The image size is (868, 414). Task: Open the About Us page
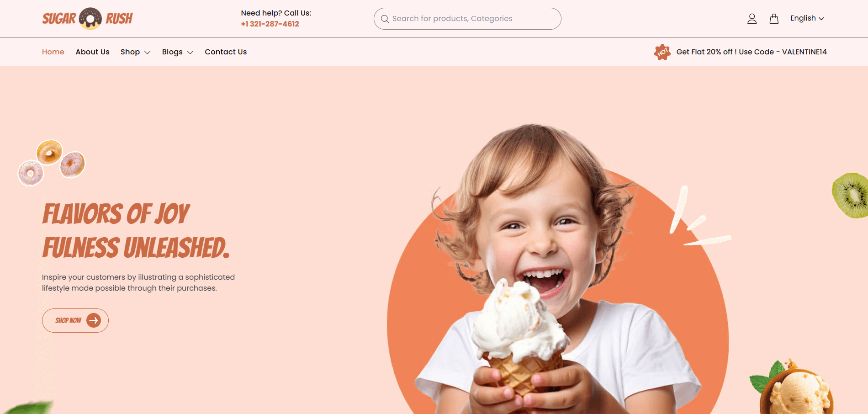93,52
